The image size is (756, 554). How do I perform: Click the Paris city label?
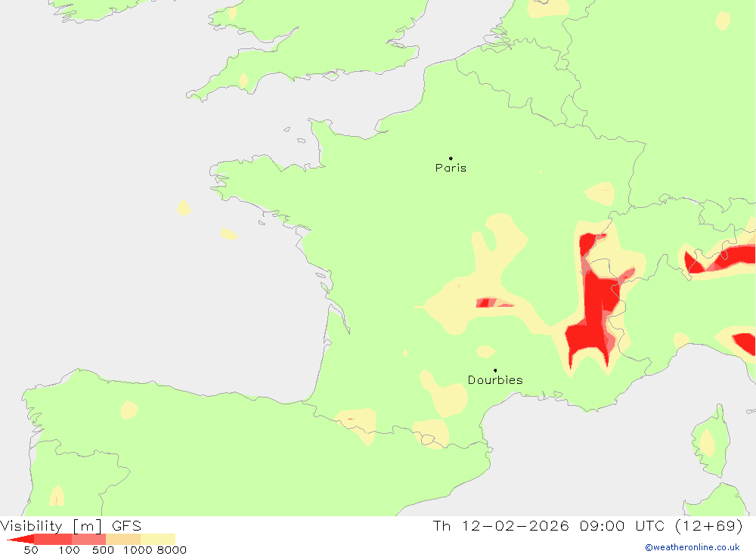[x=451, y=168]
